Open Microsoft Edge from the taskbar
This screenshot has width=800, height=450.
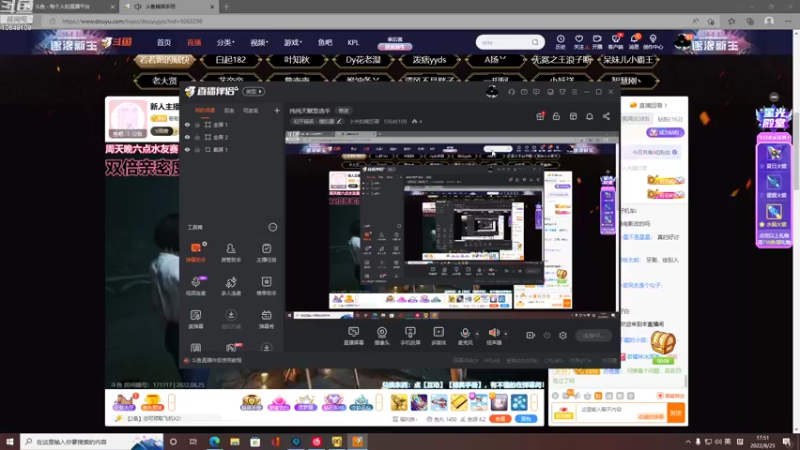(x=214, y=441)
